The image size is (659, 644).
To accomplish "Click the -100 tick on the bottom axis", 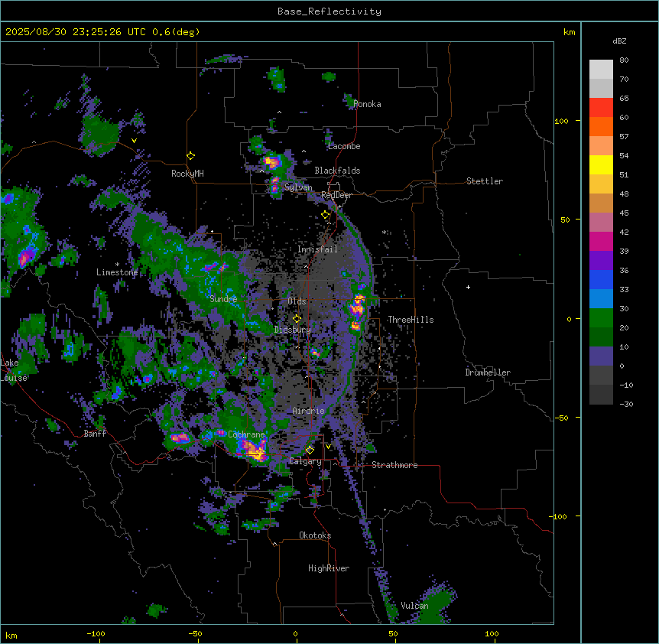I will tap(96, 633).
